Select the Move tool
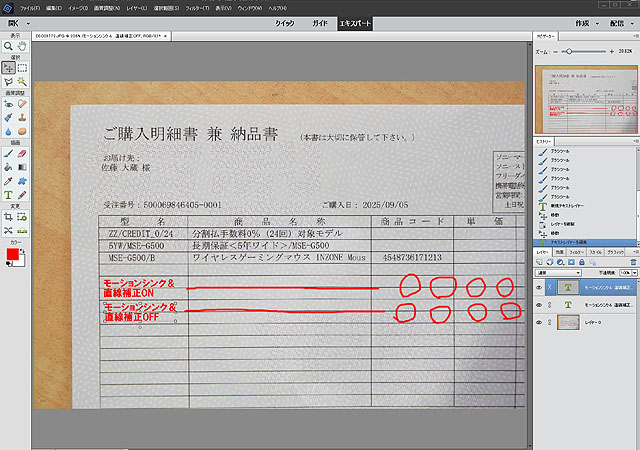This screenshot has height=450, width=640. point(8,68)
